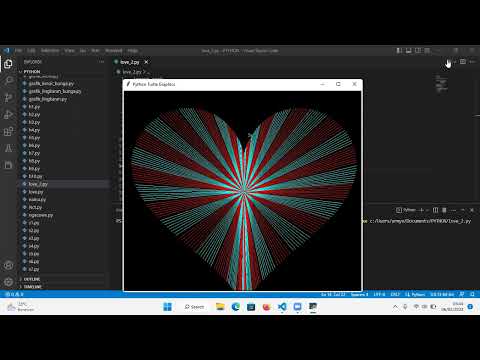The image size is (480, 360).
Task: Select the Python terminal label in the panel
Action: point(406,210)
